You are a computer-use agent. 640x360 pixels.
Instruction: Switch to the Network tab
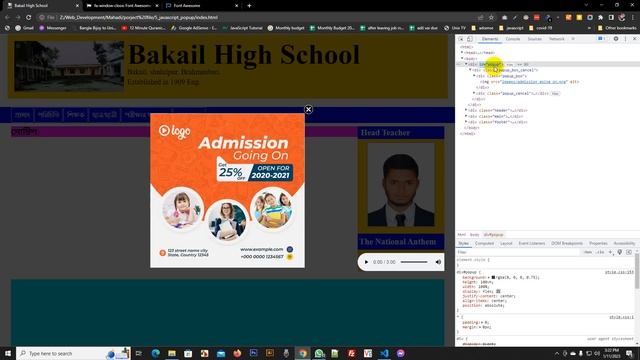[556, 39]
